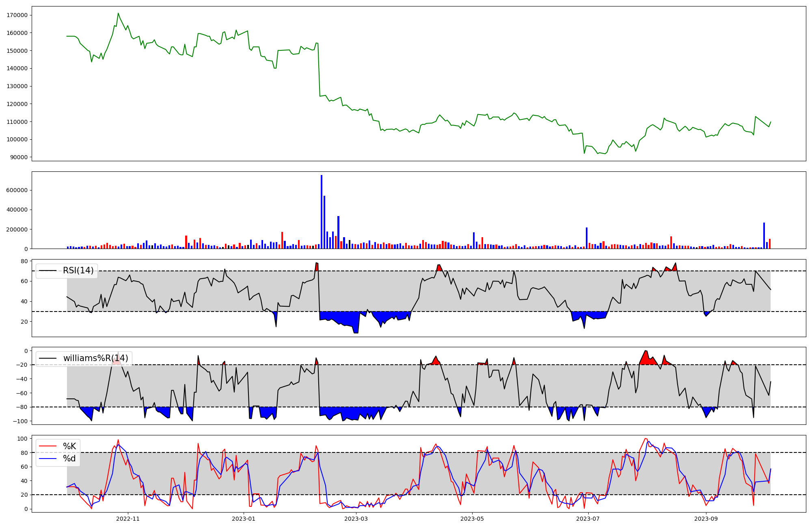Click the williams%R(14) legend label
This screenshot has width=812, height=528.
[95, 358]
